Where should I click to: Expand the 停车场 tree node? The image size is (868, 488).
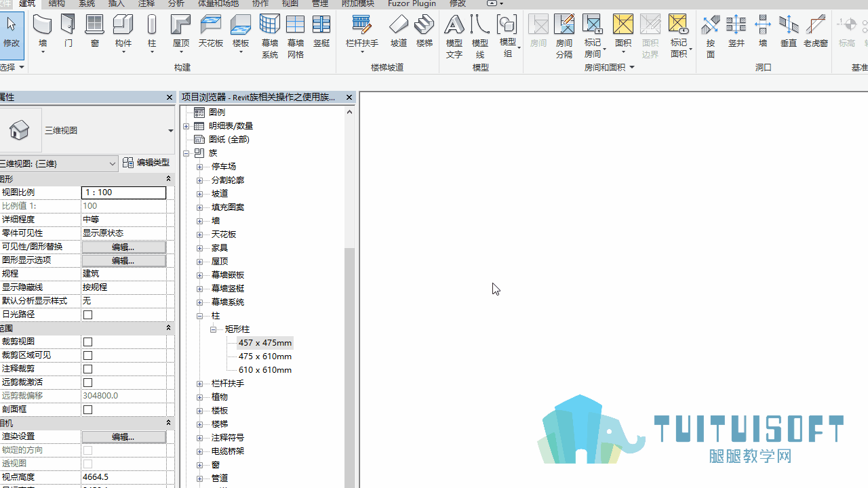(200, 166)
